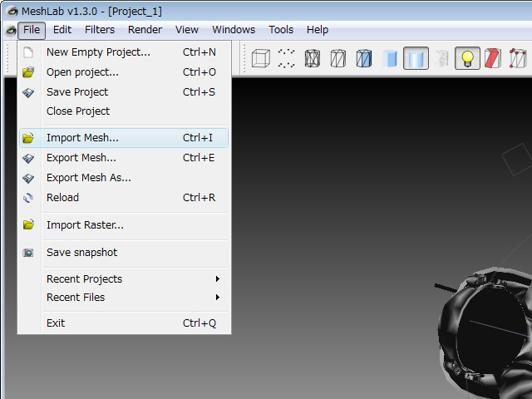532x399 pixels.
Task: Click the disk icon beside Export Mesh As
Action: pyautogui.click(x=28, y=178)
